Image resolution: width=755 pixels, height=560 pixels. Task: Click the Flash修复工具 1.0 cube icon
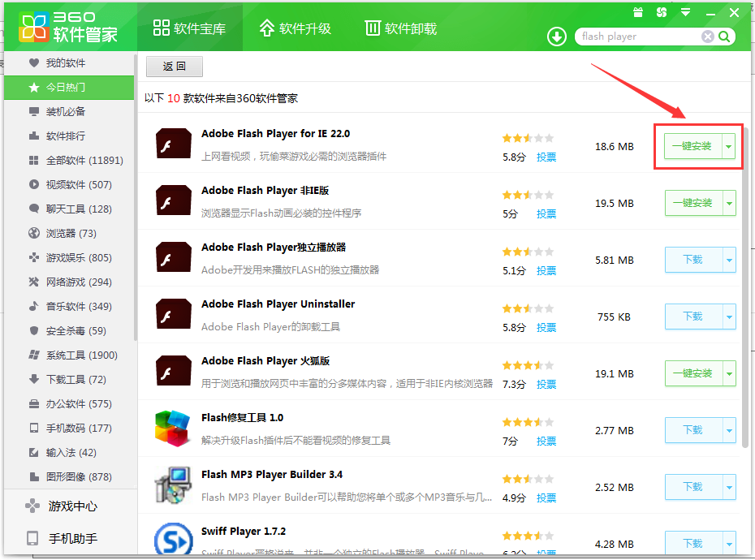[x=172, y=428]
